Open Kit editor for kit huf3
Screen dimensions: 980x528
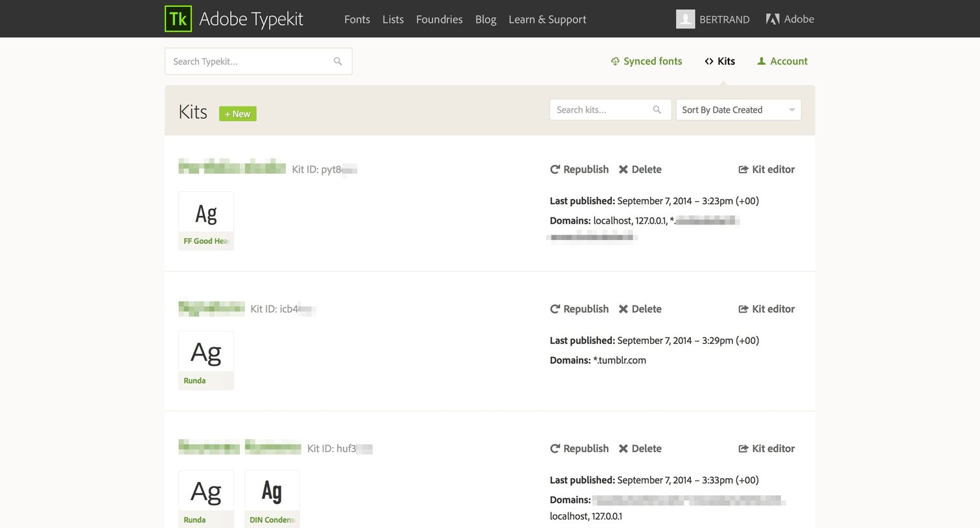[767, 448]
